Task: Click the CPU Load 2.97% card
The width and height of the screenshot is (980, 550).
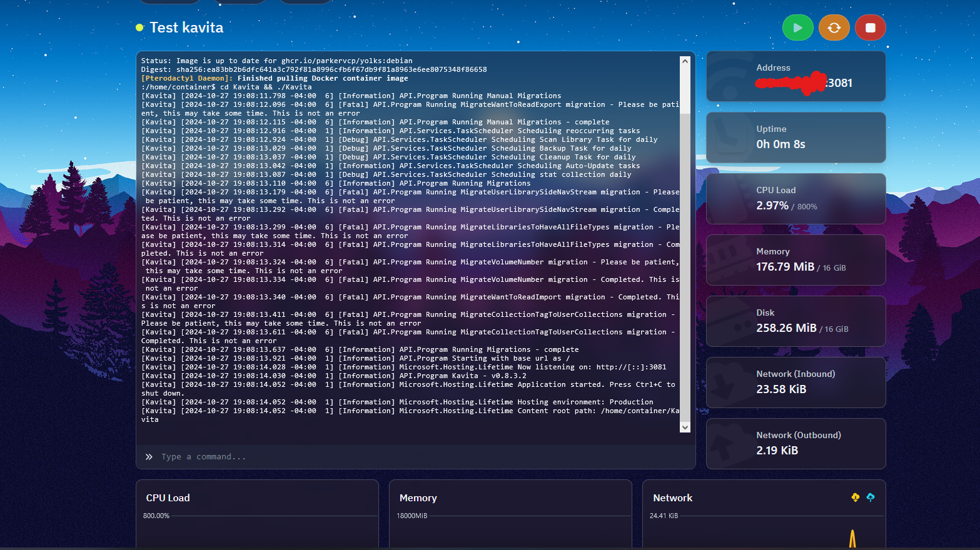Action: pyautogui.click(x=796, y=199)
